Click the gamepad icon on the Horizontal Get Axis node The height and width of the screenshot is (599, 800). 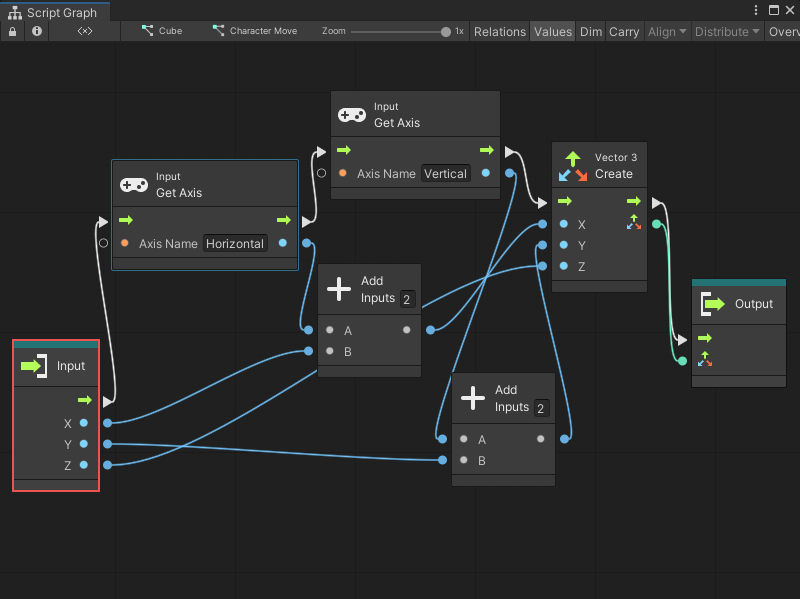135,184
